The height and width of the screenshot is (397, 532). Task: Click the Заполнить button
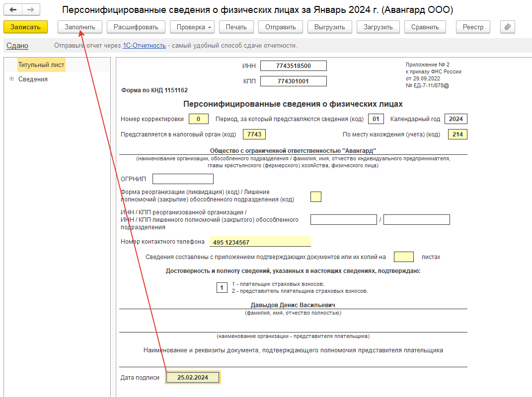click(80, 27)
